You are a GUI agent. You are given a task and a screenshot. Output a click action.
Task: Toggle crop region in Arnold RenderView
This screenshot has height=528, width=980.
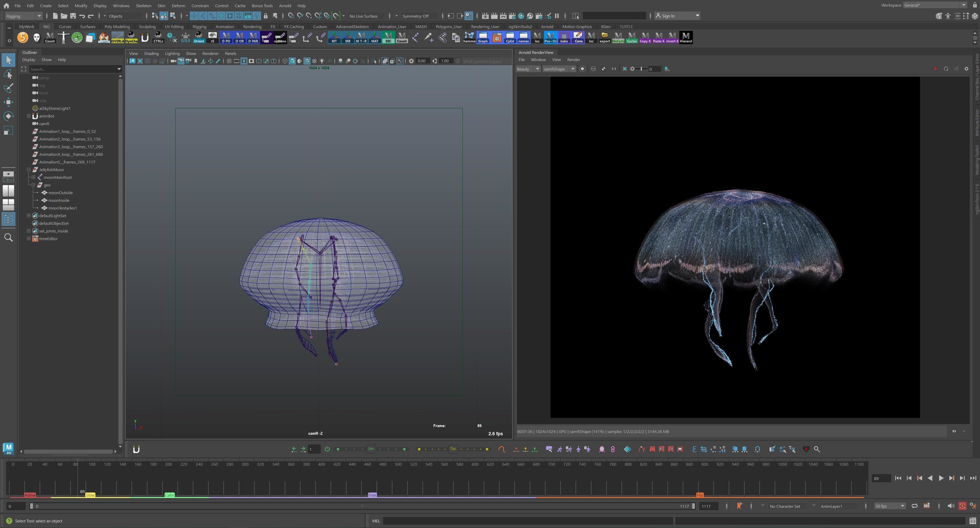[x=624, y=69]
